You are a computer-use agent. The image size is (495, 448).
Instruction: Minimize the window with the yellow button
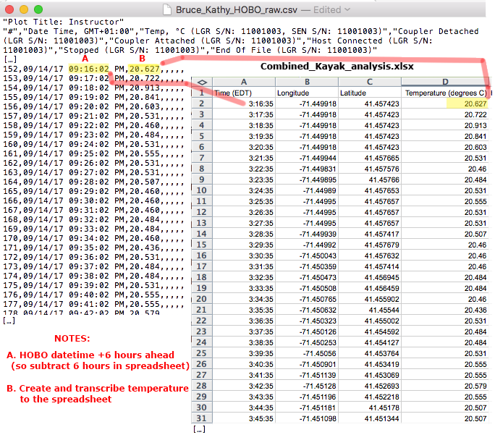(x=24, y=9)
